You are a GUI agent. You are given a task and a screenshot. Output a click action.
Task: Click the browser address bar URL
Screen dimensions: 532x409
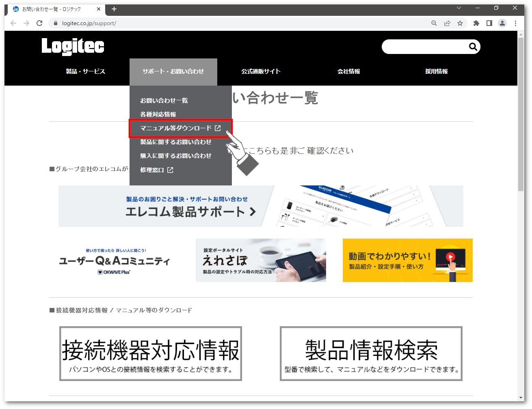[89, 23]
